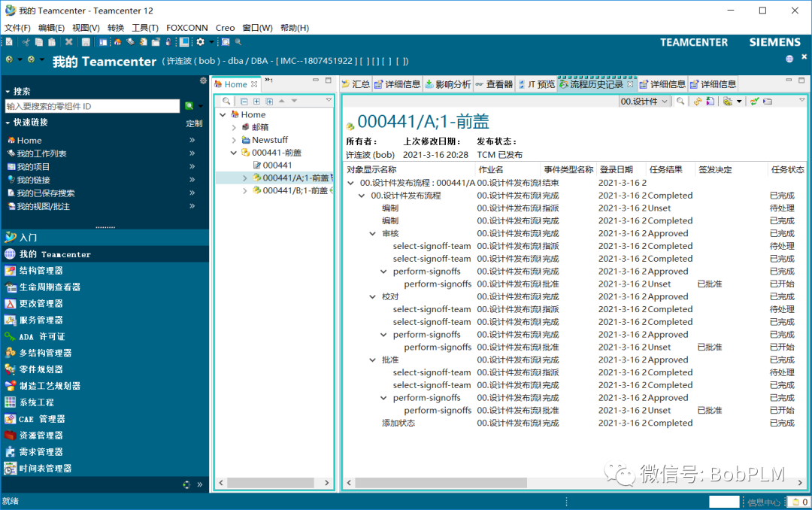Open 生命周期查看器 application
The image size is (812, 510).
pos(105,287)
